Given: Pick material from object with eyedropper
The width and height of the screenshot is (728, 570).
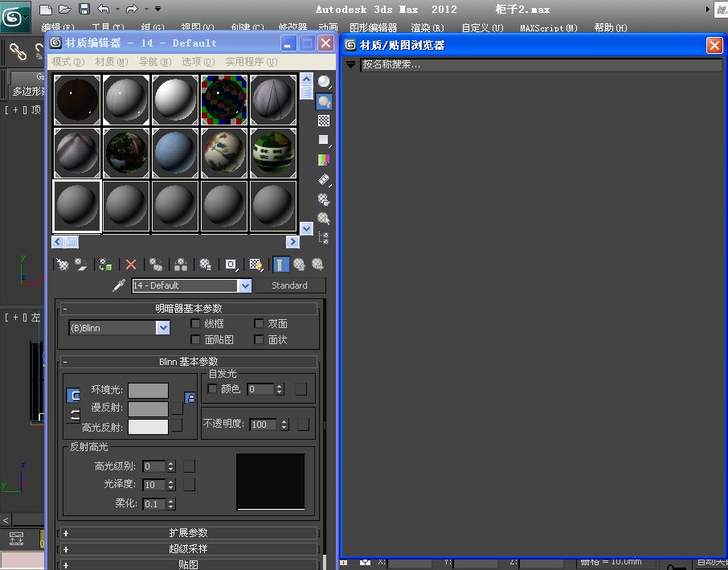Looking at the screenshot, I should click(x=119, y=285).
